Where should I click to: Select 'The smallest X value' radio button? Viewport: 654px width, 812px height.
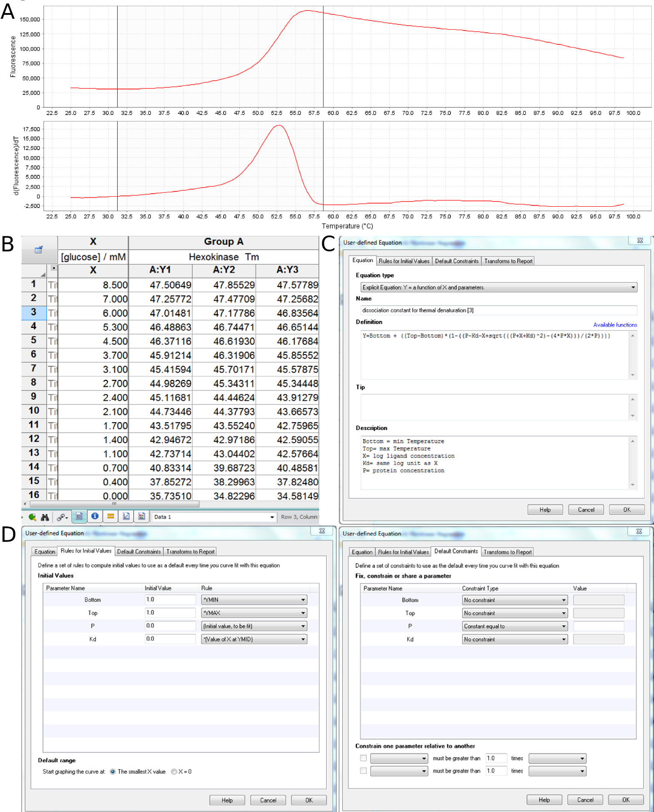point(113,771)
